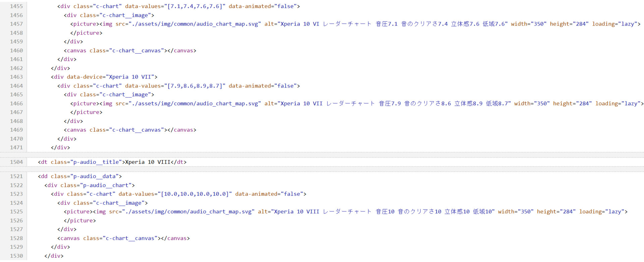Click the img src path on line 1466
Viewport: 644px width, 262px height.
click(195, 104)
